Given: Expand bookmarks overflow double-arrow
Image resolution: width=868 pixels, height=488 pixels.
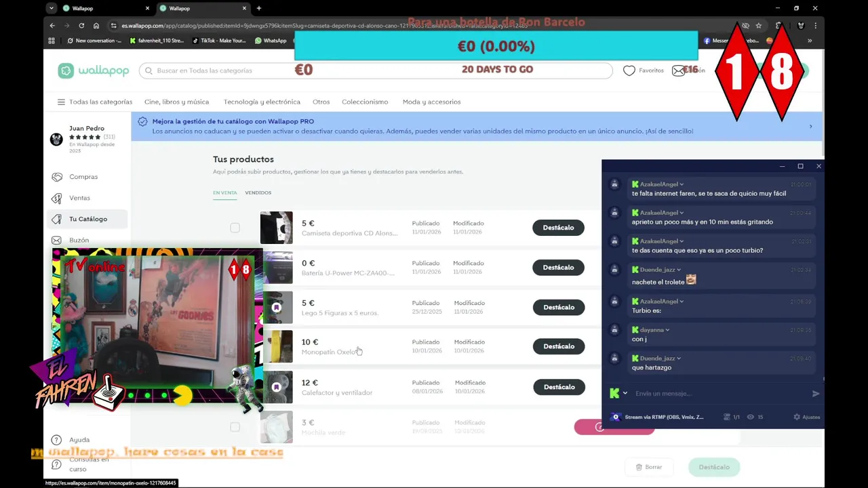Looking at the screenshot, I should click(809, 41).
